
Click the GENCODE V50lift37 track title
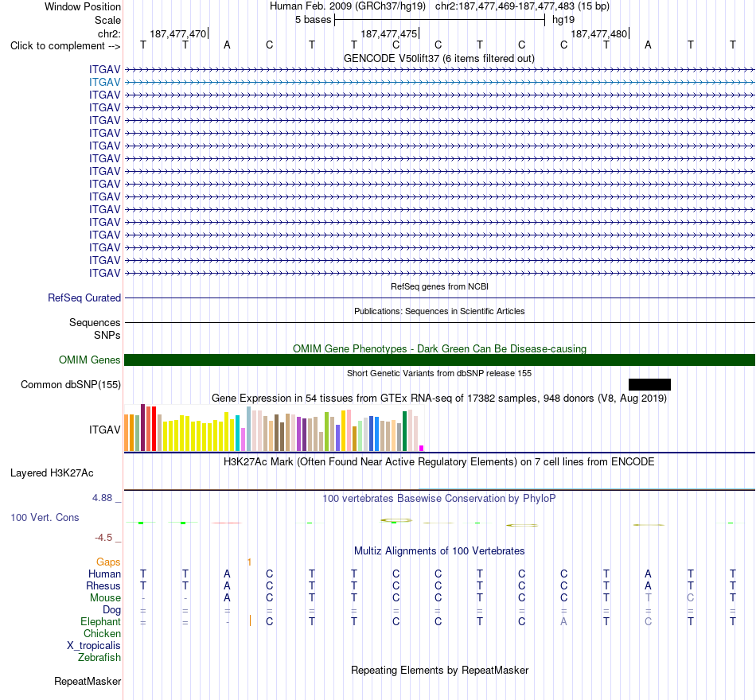click(438, 59)
